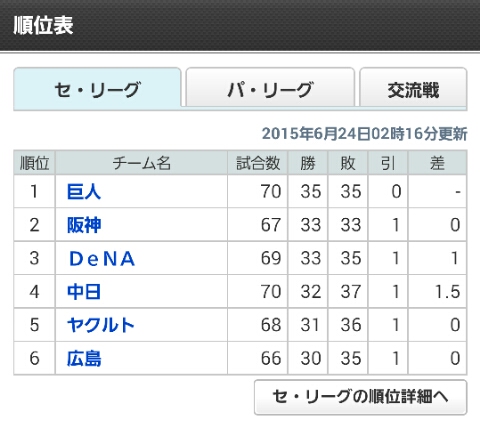Click the 差 column header
The height and width of the screenshot is (428, 480).
pos(437,163)
